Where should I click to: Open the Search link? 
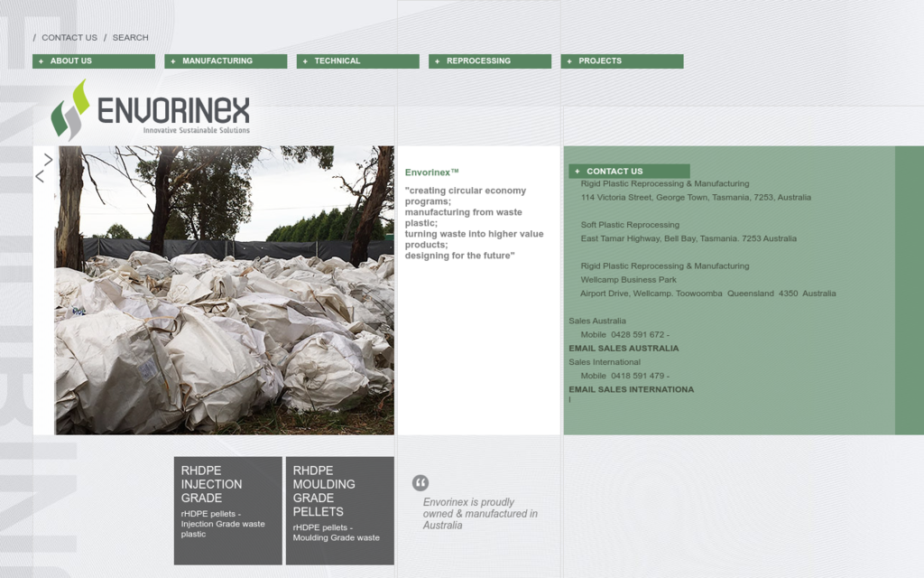[x=130, y=37]
